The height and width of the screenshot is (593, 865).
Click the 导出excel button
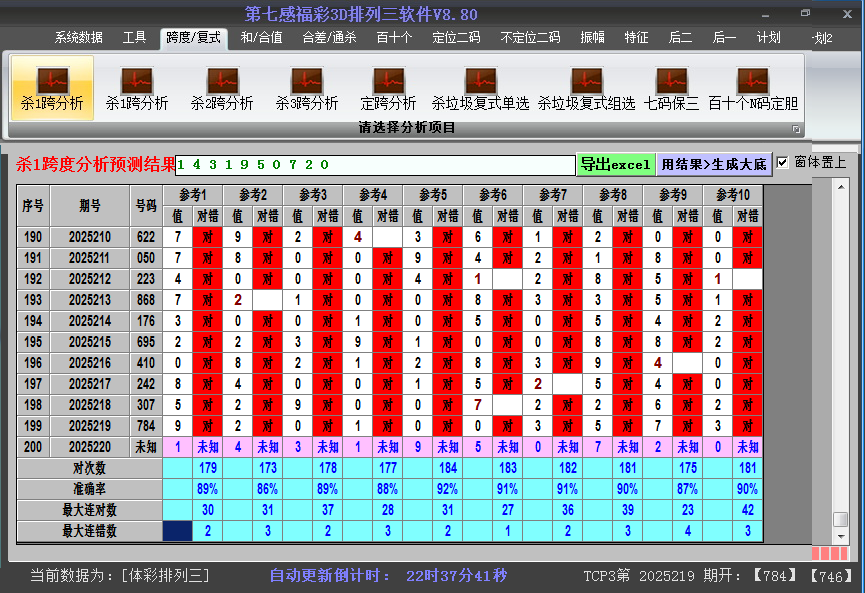616,164
